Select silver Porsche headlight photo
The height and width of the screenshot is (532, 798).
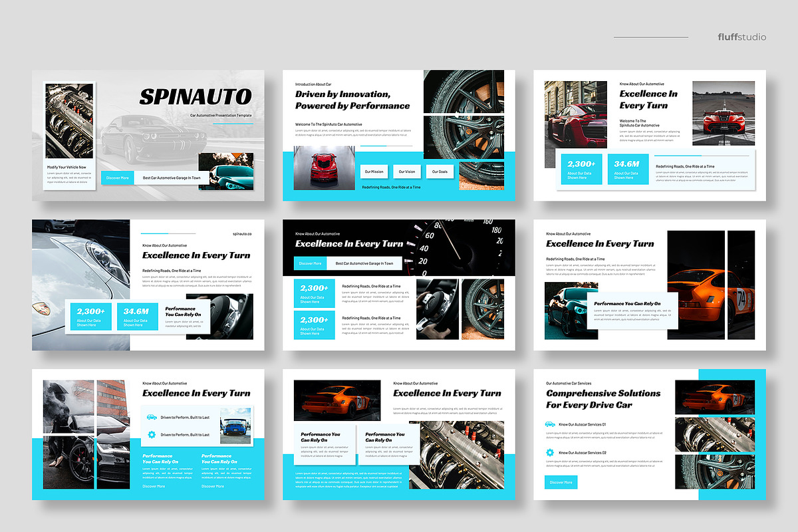click(81, 285)
